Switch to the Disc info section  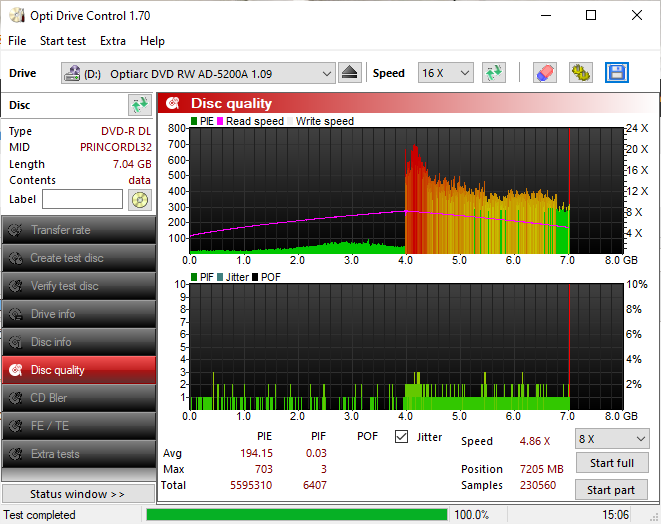point(79,342)
